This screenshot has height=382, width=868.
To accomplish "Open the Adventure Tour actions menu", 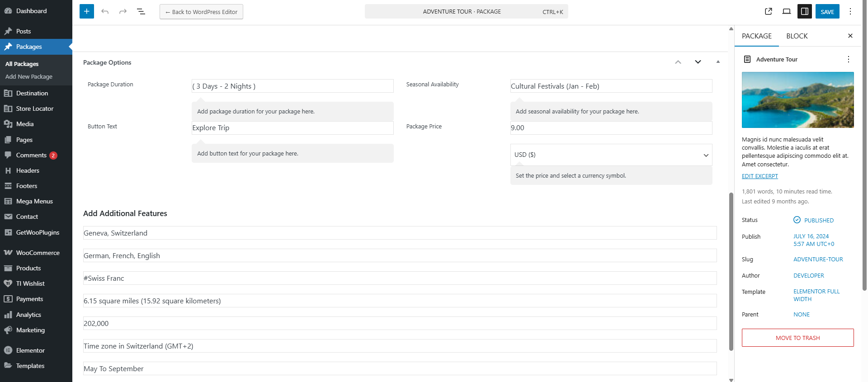I will tap(849, 59).
